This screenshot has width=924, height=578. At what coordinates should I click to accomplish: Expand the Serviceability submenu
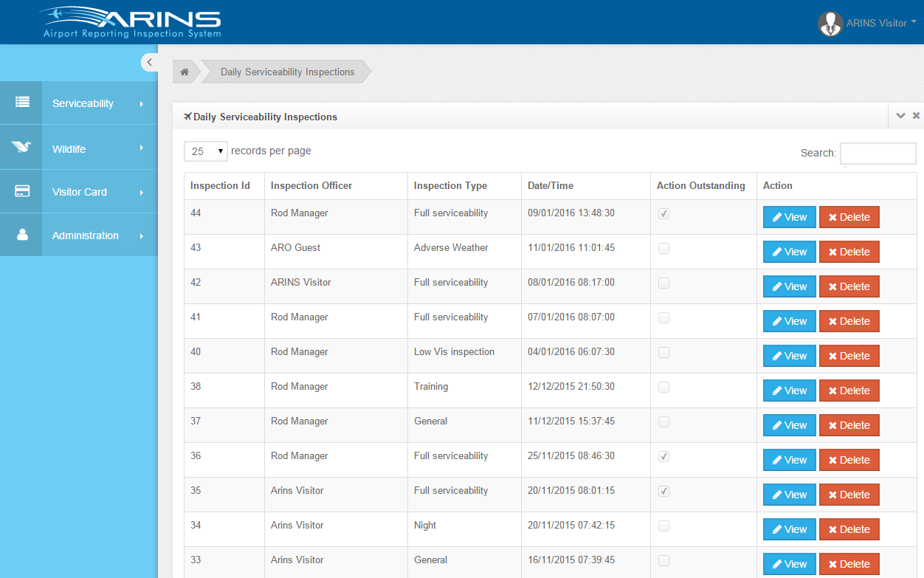pos(81,103)
